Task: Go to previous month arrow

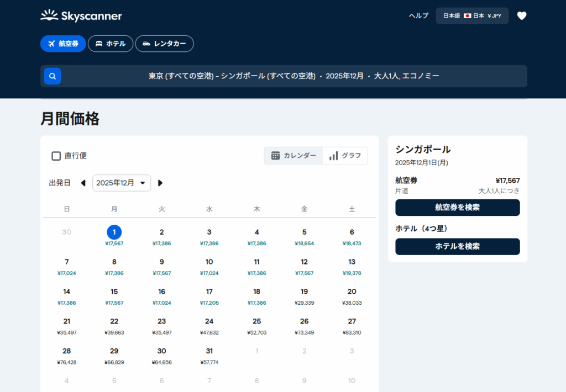Action: [83, 183]
